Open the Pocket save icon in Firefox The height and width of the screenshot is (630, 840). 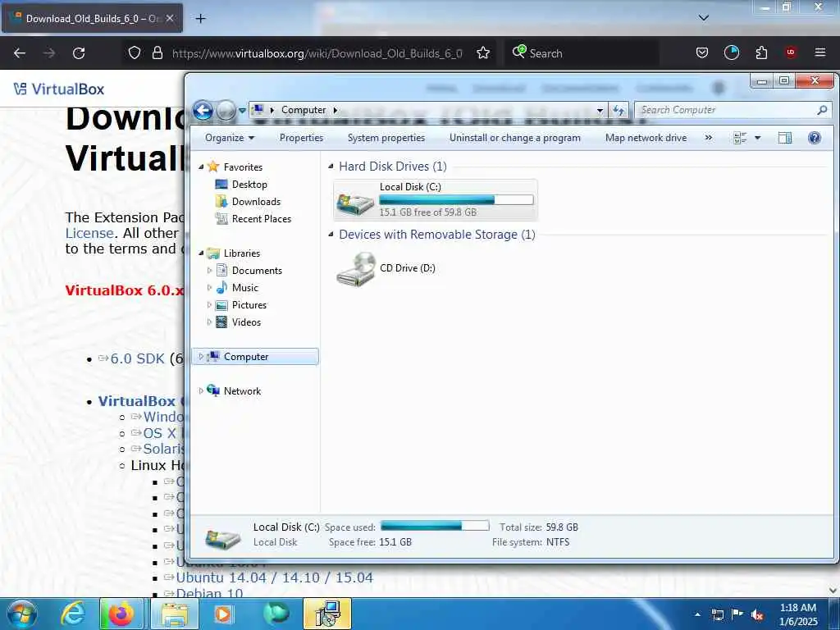(702, 53)
